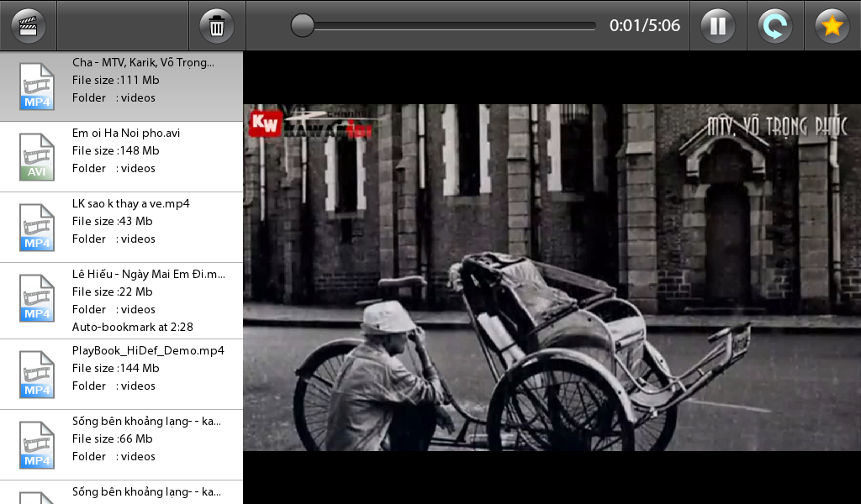Viewport: 861px width, 504px height.
Task: Open the video library clapperboard icon
Action: point(28,26)
